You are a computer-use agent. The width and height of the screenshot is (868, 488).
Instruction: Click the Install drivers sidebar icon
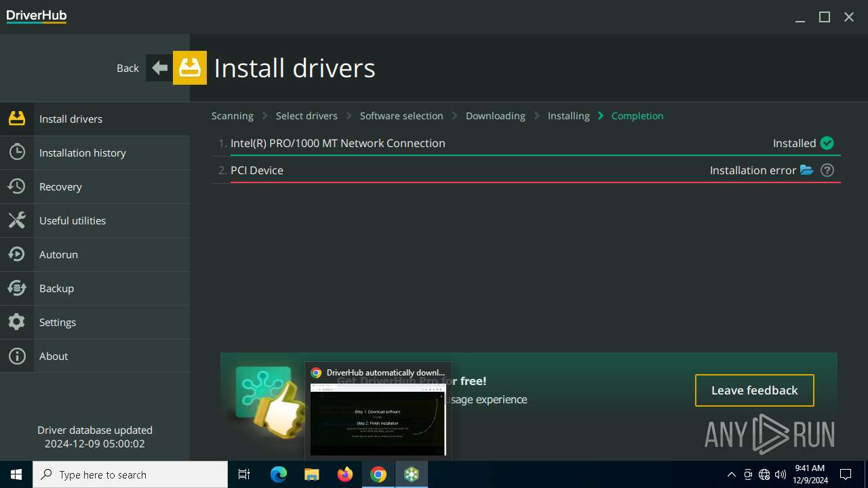coord(17,119)
